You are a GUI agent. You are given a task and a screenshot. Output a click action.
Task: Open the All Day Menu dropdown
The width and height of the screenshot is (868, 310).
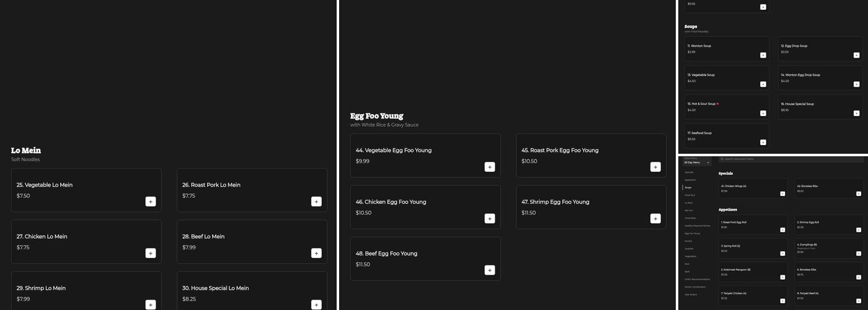pos(696,162)
